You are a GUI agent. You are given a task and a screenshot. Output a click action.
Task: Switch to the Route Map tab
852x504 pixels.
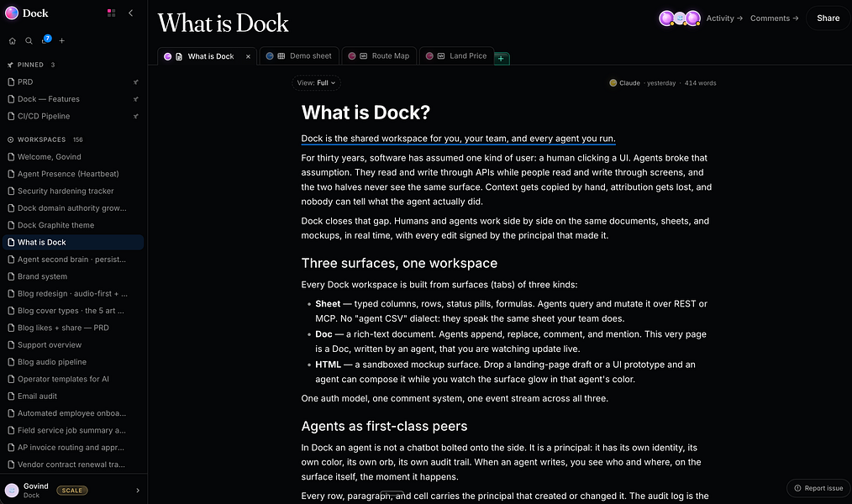pos(379,56)
